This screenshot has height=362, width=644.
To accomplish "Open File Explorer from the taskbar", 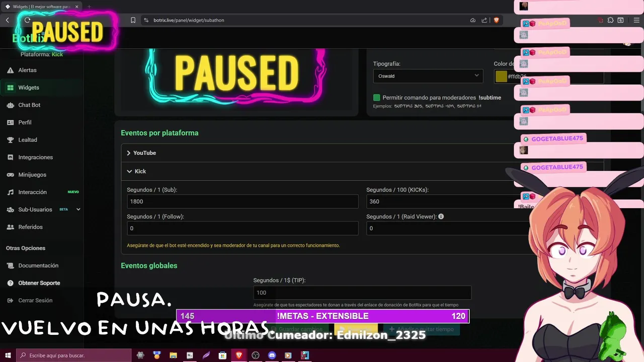I will (x=173, y=355).
